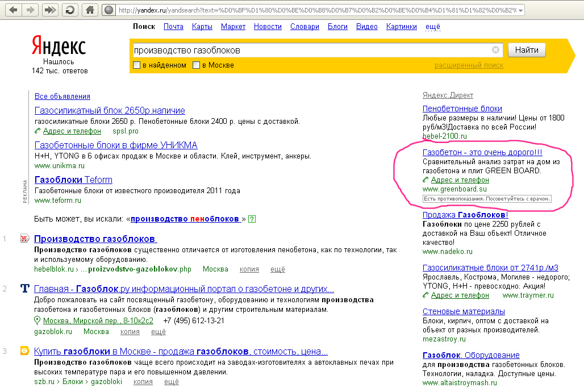The height and width of the screenshot is (392, 584).
Task: Open the address 'Москва, Мирской пер., 8-10к2с2'
Action: pos(98,320)
